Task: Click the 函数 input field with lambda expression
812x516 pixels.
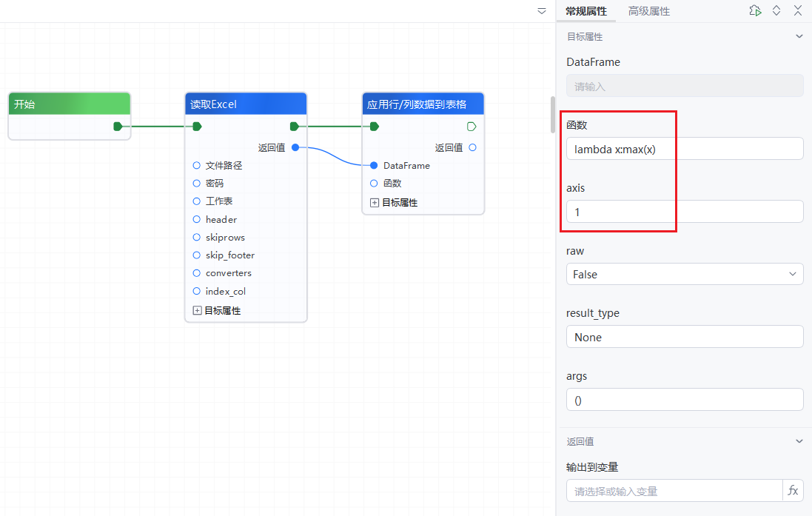Action: (684, 149)
